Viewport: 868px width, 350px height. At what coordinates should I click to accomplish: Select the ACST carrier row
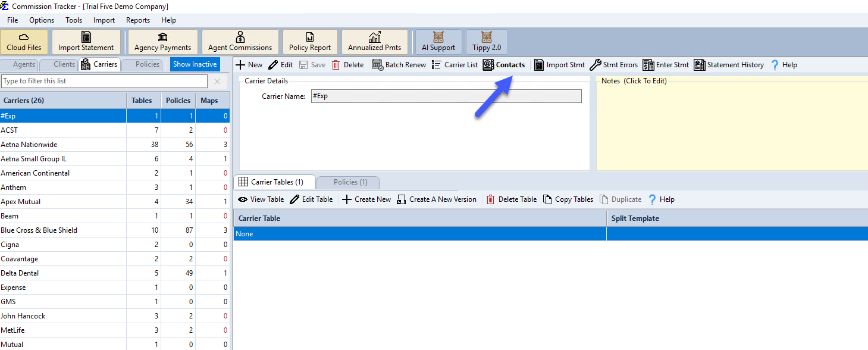[x=115, y=130]
